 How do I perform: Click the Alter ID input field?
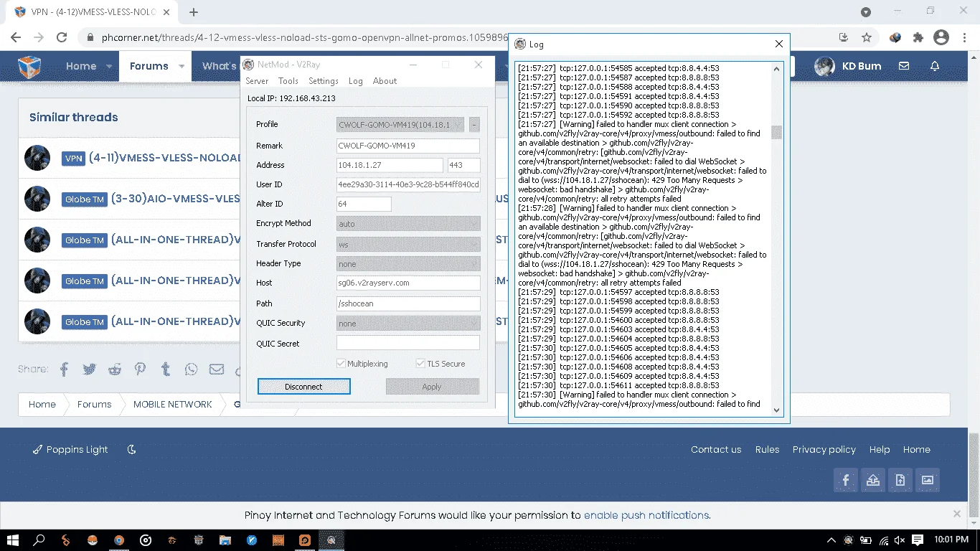pyautogui.click(x=364, y=204)
